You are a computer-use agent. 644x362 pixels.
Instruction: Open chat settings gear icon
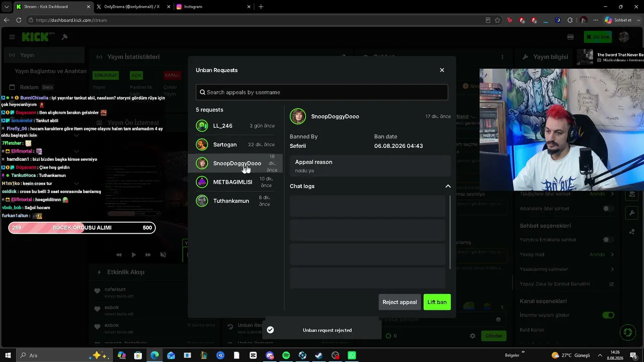tap(472, 336)
